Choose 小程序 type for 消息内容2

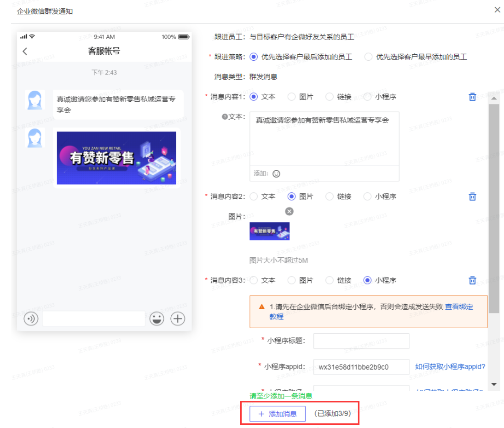(x=367, y=197)
